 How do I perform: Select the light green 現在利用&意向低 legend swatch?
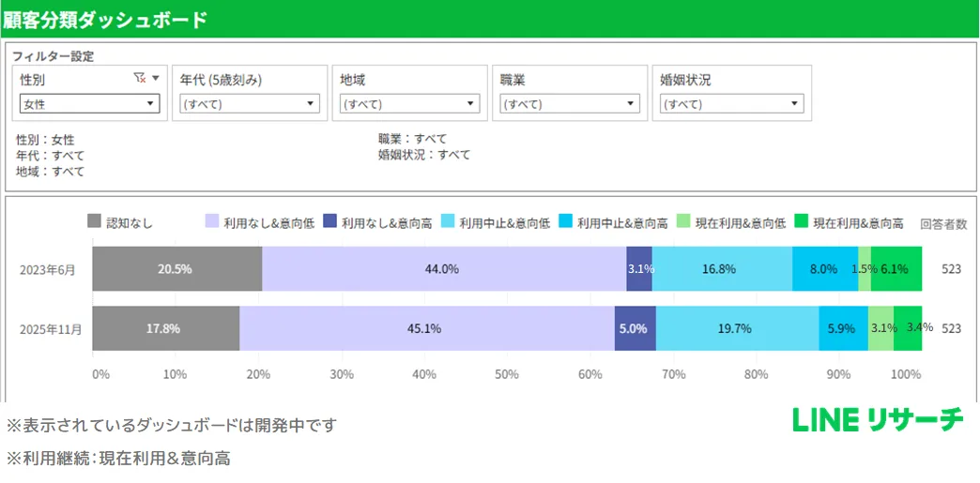pos(682,221)
